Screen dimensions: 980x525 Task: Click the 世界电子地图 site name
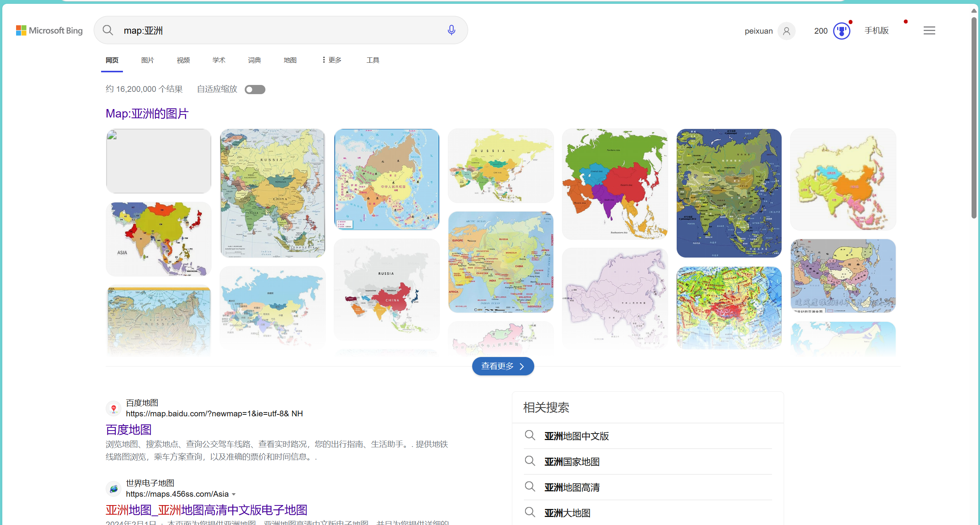[150, 483]
